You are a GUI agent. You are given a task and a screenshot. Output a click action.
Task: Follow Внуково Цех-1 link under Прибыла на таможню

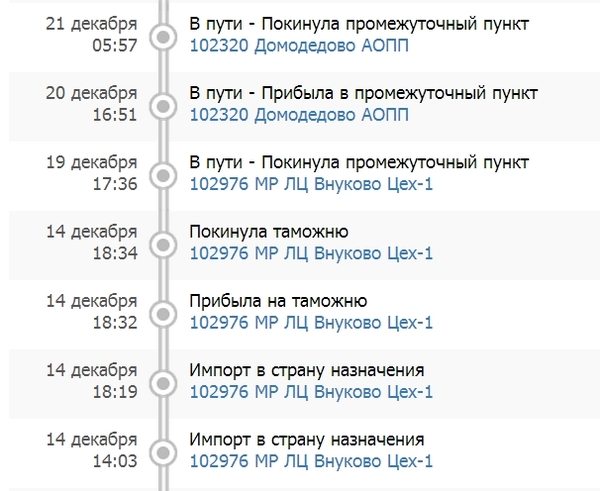(311, 322)
